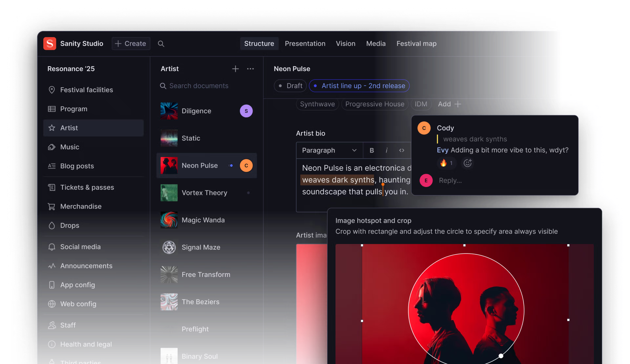This screenshot has width=630, height=364.
Task: Open the Paragraph style dropdown
Action: [329, 150]
